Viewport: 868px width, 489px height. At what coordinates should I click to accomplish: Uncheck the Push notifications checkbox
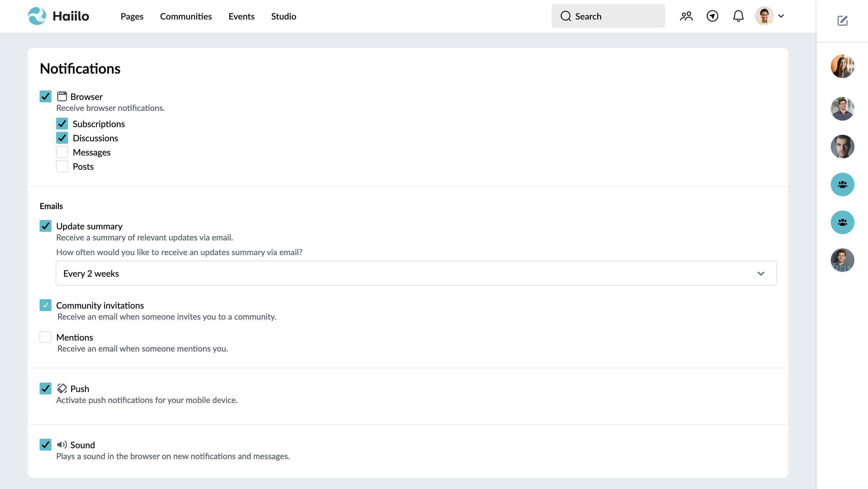pyautogui.click(x=46, y=388)
